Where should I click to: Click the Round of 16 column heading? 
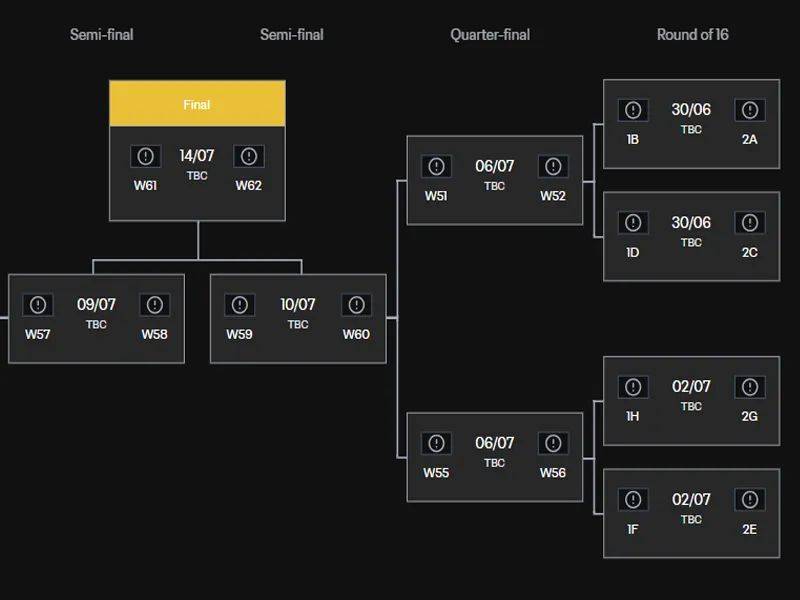click(692, 35)
